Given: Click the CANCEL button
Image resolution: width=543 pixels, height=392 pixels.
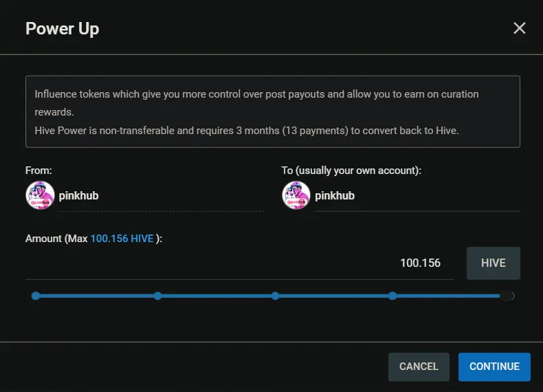Looking at the screenshot, I should coord(419,367).
